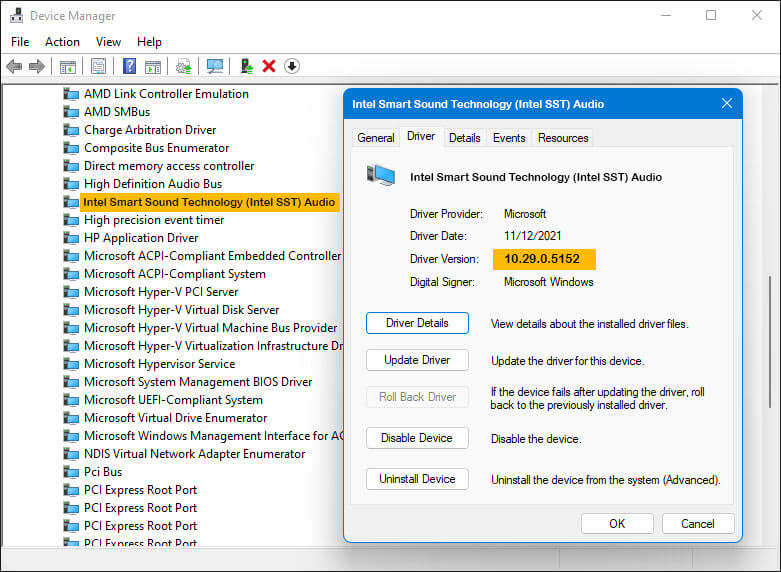Open the Properties toolbar icon
The image size is (781, 572).
tap(99, 66)
